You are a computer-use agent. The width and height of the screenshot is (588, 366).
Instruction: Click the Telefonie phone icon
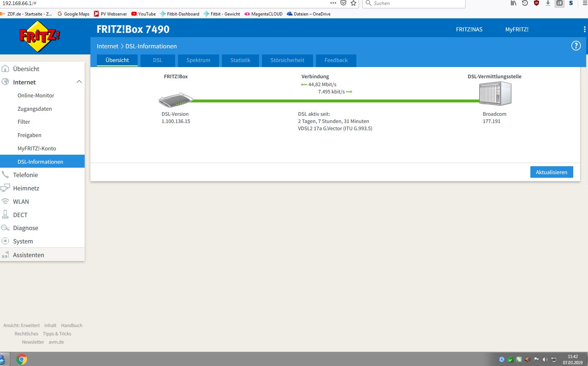[x=5, y=175]
